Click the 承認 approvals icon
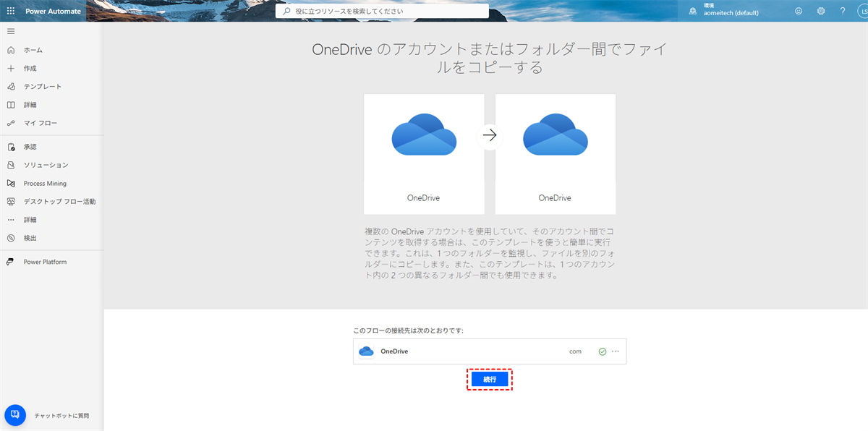 tap(10, 147)
